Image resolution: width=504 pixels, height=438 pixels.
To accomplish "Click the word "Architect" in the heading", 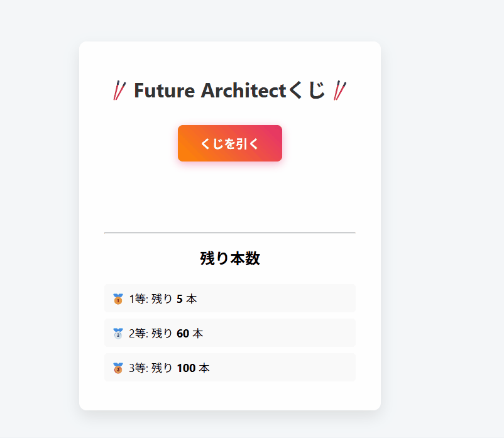I will [x=243, y=91].
